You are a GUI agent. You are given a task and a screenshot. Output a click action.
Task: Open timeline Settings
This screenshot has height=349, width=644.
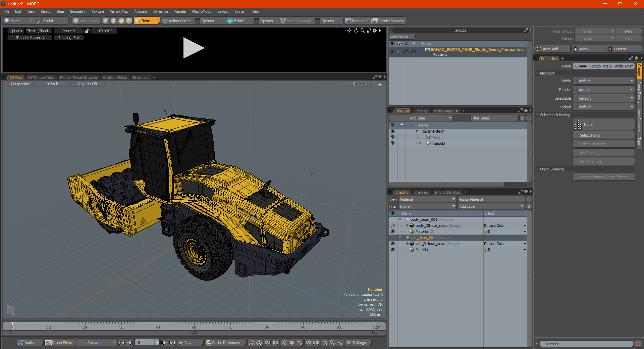click(x=358, y=343)
